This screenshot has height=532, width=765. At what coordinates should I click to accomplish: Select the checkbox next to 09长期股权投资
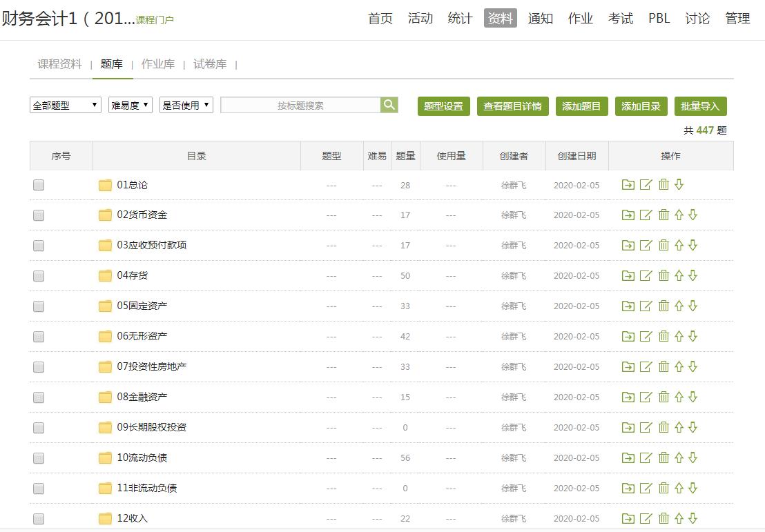click(x=39, y=428)
